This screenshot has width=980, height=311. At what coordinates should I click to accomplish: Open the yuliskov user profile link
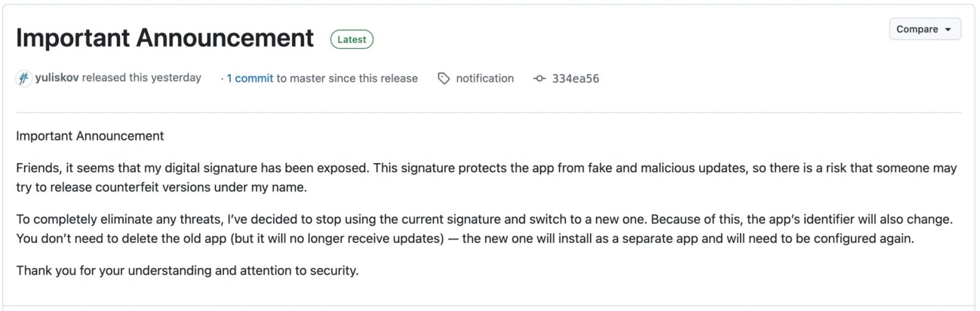tap(57, 78)
